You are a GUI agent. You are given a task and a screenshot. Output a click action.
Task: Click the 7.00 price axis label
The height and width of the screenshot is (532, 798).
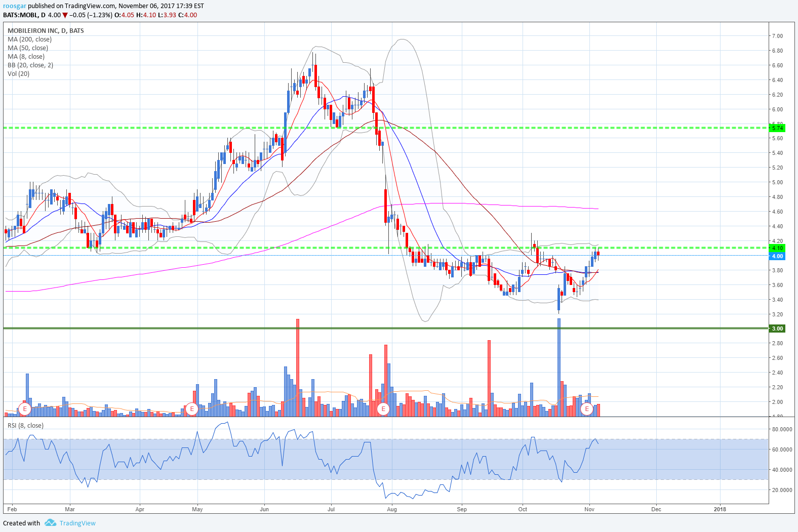point(777,36)
